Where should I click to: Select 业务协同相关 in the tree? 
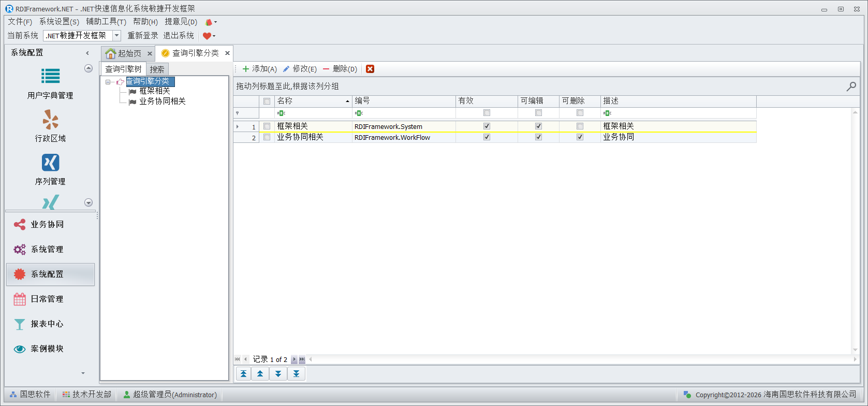pos(162,102)
